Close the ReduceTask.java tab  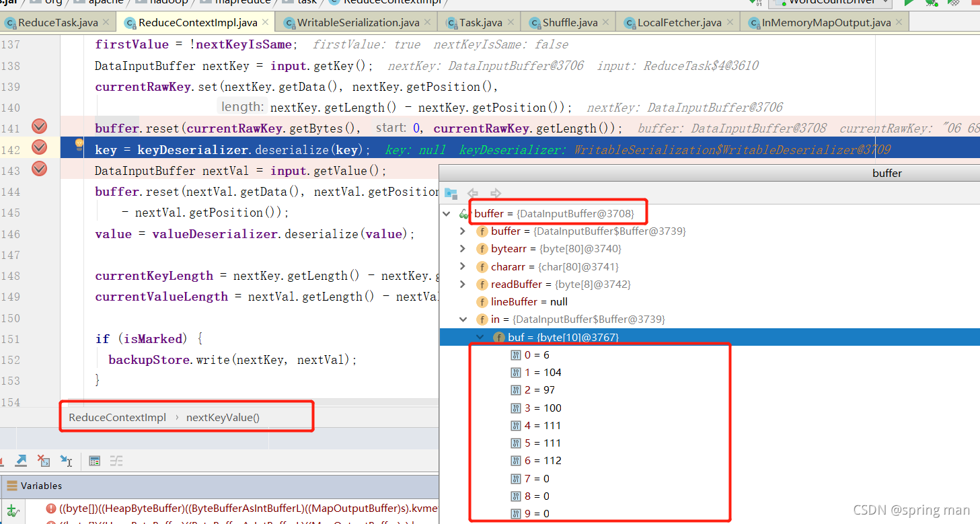point(107,22)
